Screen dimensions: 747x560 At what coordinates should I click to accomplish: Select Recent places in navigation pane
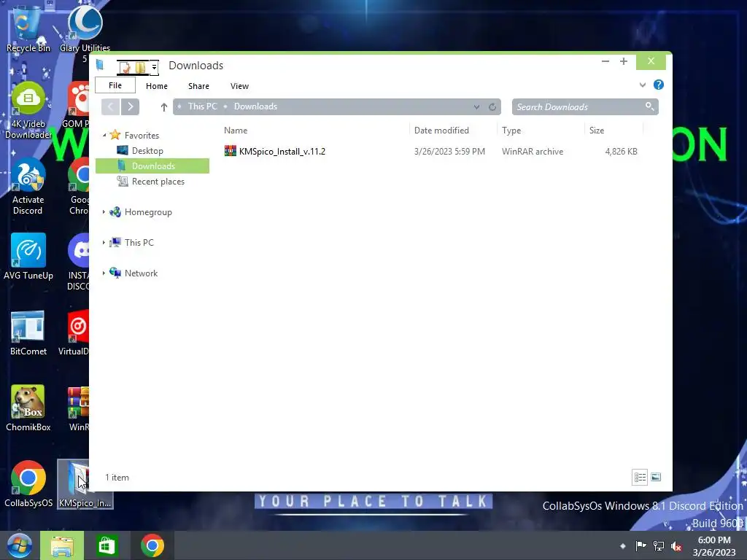pyautogui.click(x=158, y=182)
